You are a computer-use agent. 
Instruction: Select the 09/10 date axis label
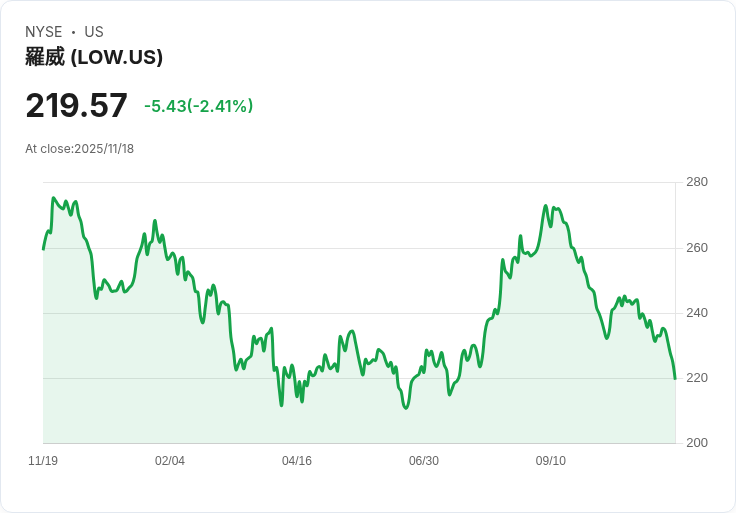(x=551, y=461)
